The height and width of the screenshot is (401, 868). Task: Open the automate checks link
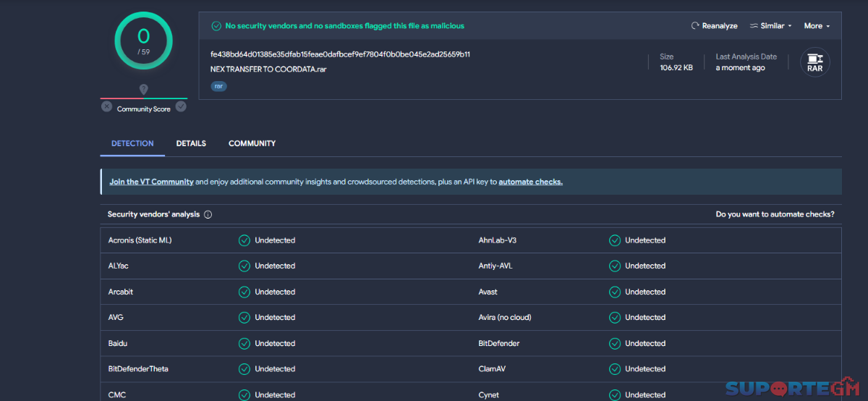point(530,182)
